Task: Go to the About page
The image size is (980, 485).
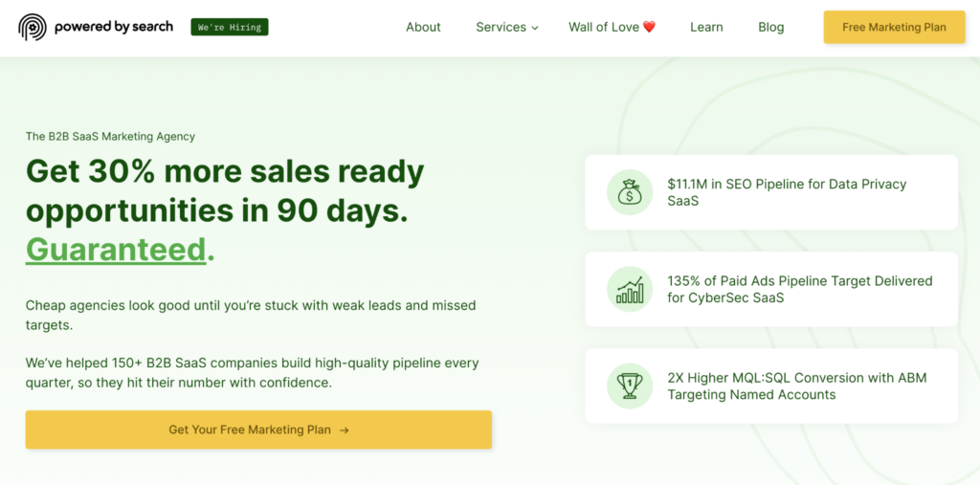Action: [x=423, y=27]
